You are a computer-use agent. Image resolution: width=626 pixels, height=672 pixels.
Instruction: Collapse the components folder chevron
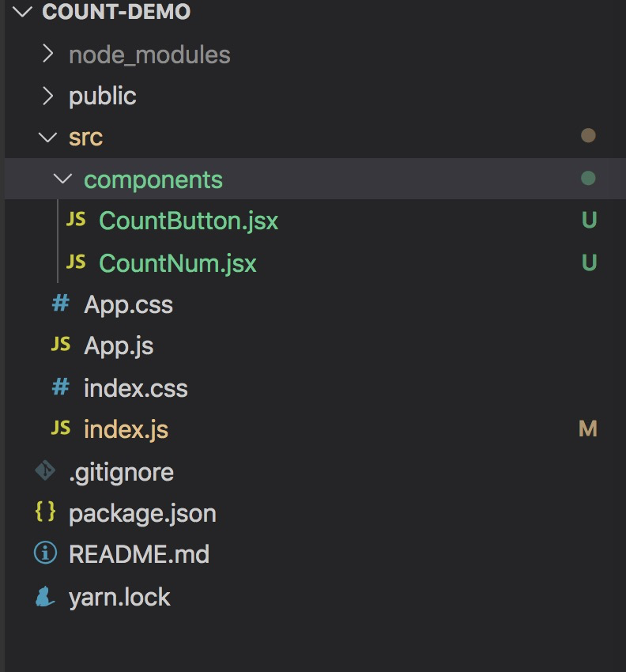(x=63, y=179)
